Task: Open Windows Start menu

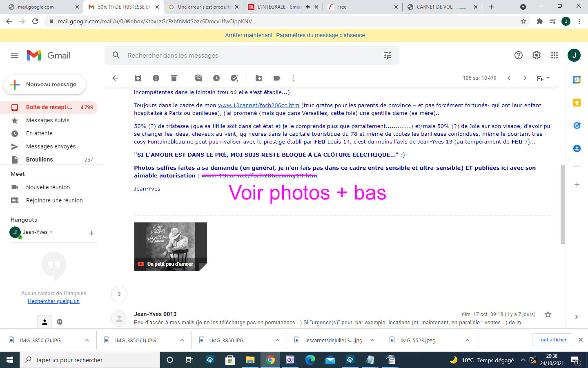Action: (10, 360)
